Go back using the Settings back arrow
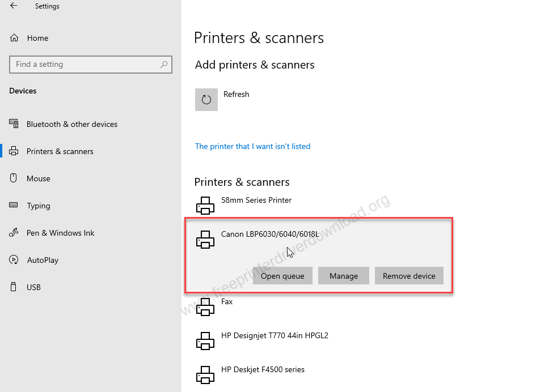Image resolution: width=536 pixels, height=392 pixels. pyautogui.click(x=14, y=6)
